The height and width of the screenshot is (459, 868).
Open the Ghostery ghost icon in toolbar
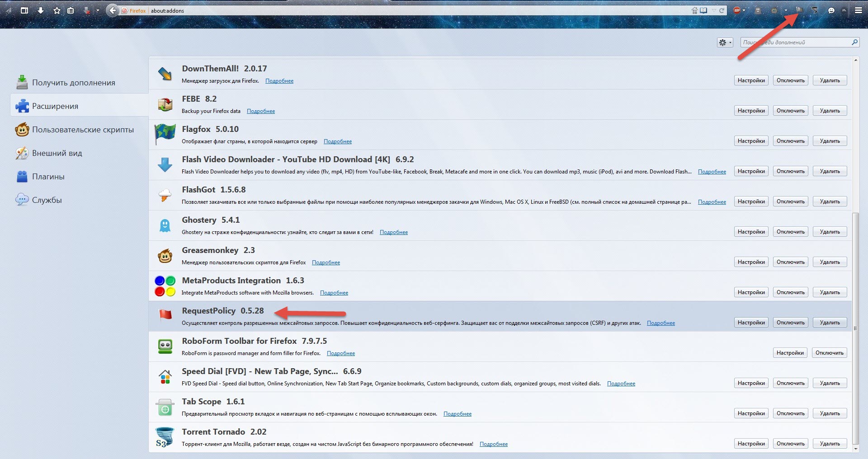click(758, 10)
